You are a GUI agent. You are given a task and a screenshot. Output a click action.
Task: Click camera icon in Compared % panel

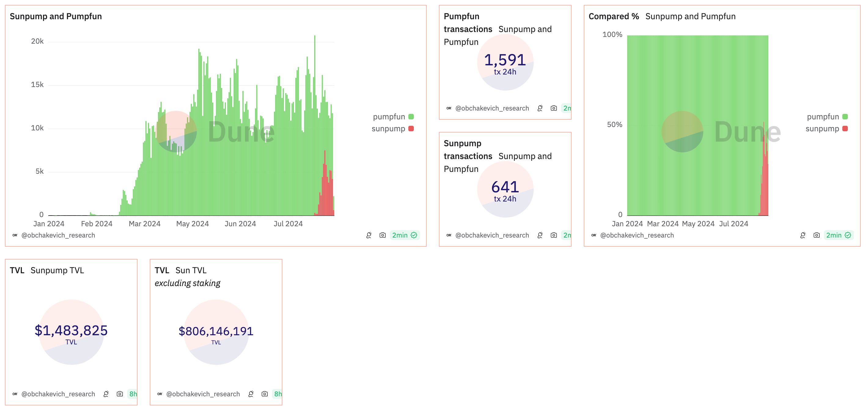coord(816,235)
